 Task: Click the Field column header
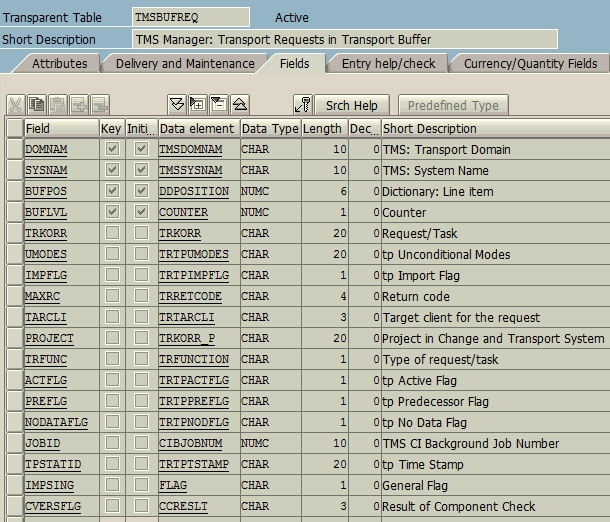pos(61,128)
